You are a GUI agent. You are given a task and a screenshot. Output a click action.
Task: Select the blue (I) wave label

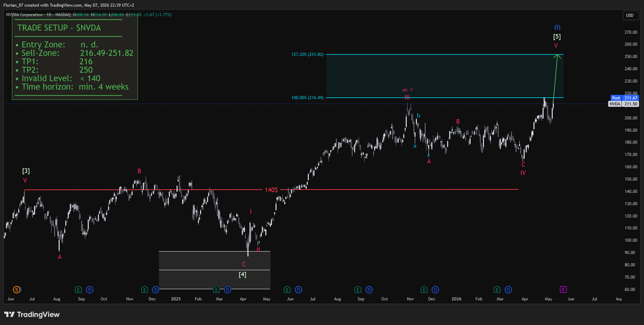point(557,27)
